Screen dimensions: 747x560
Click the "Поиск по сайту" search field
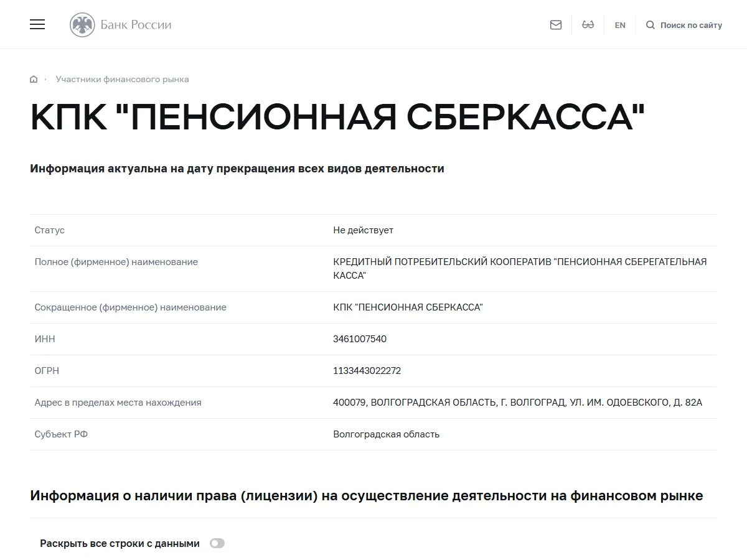(691, 25)
